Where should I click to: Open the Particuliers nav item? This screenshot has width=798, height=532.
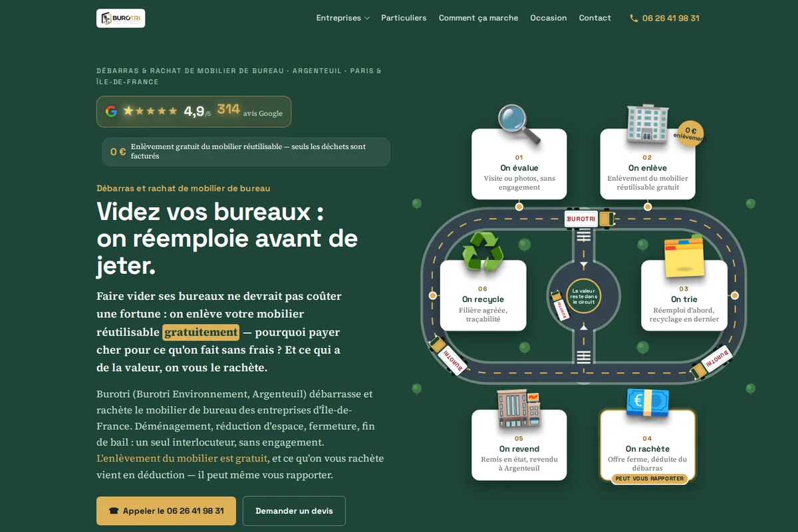coord(404,18)
